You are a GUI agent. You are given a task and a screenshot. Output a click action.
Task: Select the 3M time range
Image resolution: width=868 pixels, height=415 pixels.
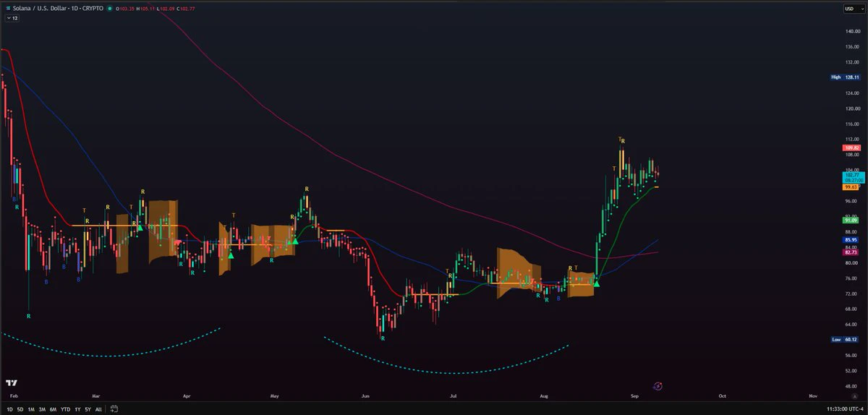coord(42,409)
